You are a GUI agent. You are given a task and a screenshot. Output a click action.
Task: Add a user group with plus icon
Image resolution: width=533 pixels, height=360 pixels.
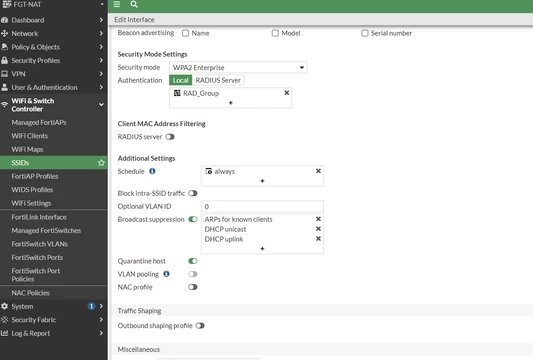tap(230, 103)
